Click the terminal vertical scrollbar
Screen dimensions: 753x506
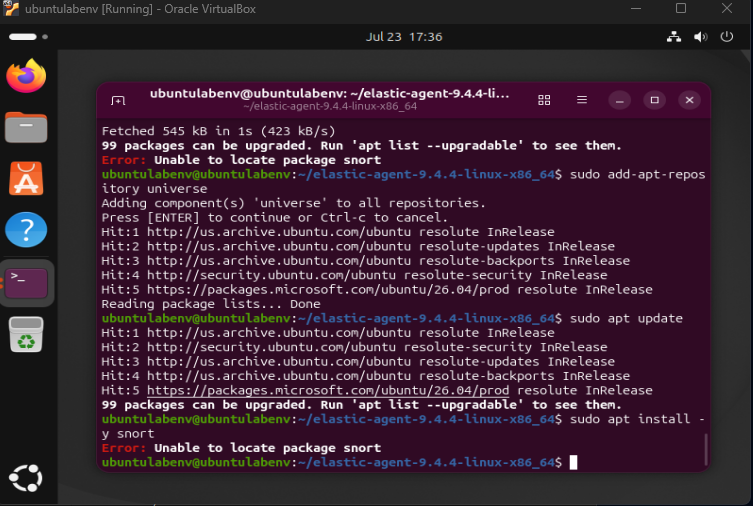(x=705, y=449)
